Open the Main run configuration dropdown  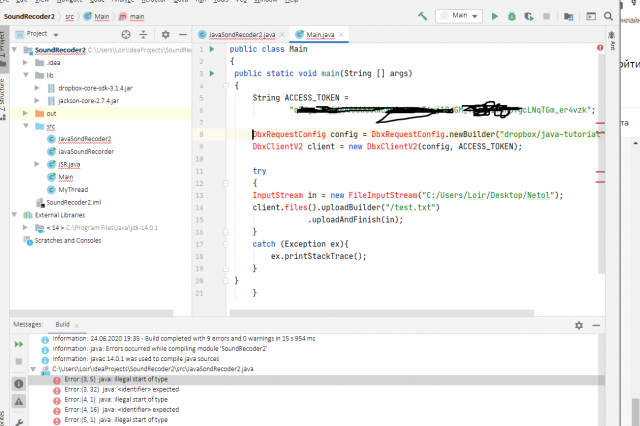click(459, 16)
